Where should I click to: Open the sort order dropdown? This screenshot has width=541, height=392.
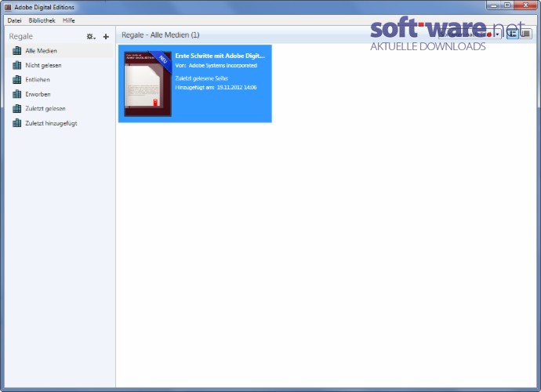pos(470,34)
